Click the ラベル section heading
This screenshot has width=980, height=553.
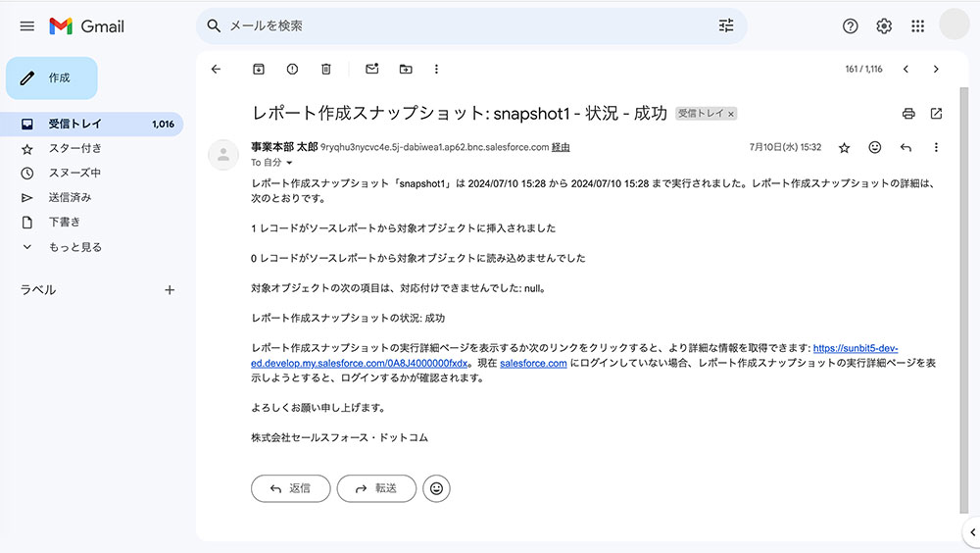38,290
